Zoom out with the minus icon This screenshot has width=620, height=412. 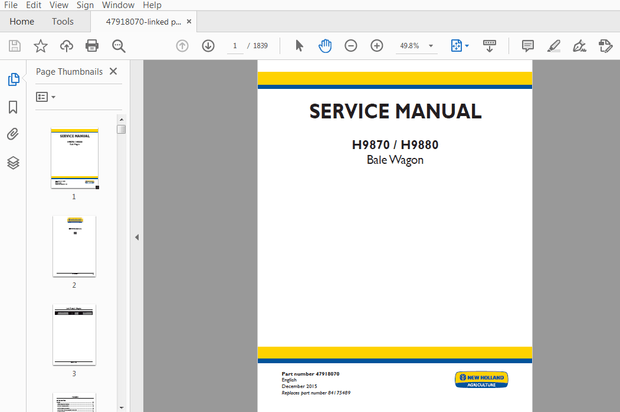[x=351, y=46]
